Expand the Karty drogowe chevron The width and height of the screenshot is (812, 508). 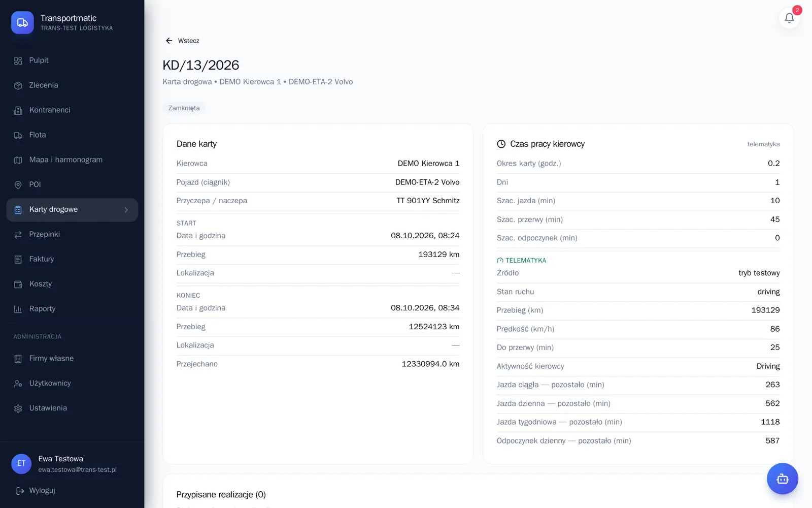coord(126,210)
